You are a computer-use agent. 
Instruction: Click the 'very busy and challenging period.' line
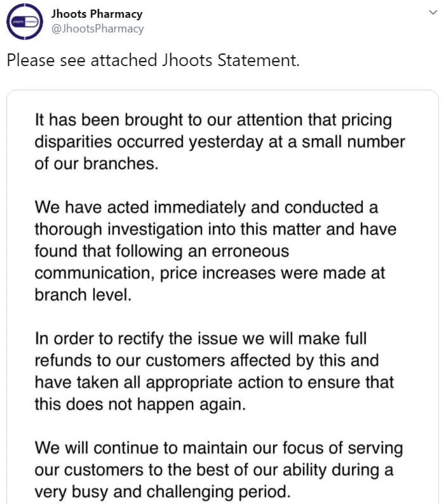pyautogui.click(x=163, y=492)
